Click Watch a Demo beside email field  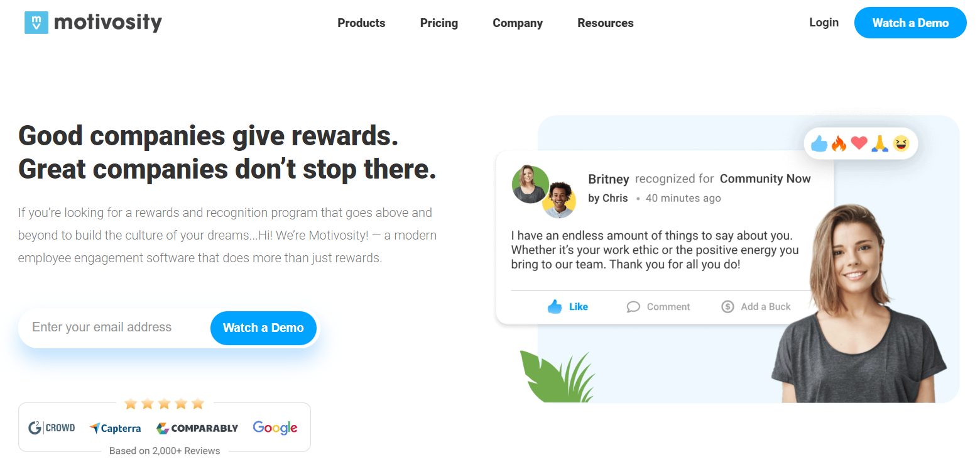point(263,328)
